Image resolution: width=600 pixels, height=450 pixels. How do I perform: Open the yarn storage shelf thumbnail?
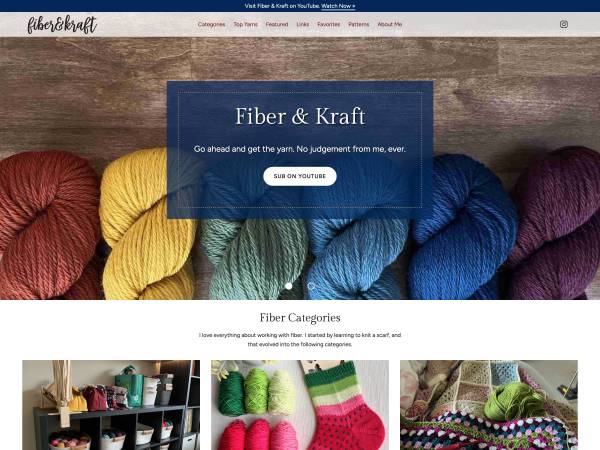coord(111,405)
